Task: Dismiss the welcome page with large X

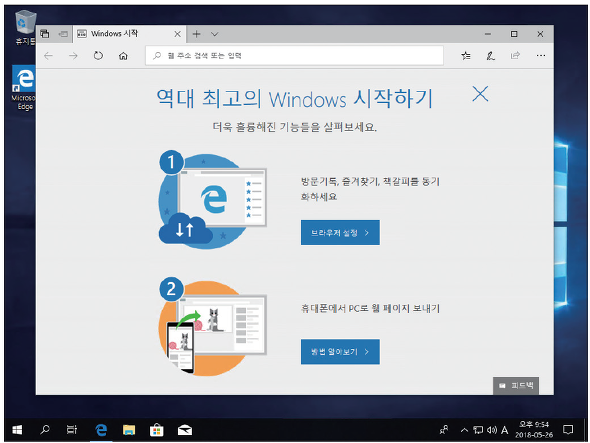Action: pyautogui.click(x=481, y=94)
